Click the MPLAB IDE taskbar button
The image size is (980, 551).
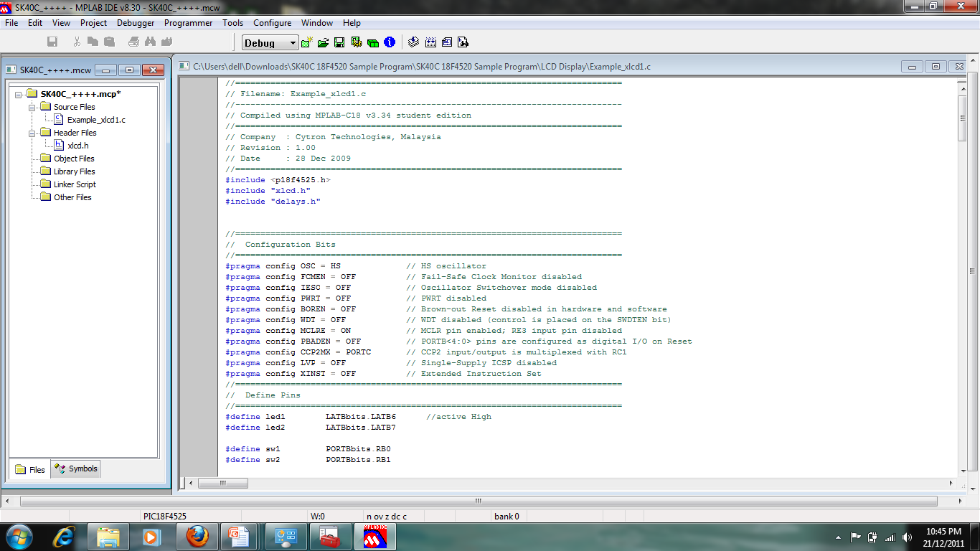[374, 537]
